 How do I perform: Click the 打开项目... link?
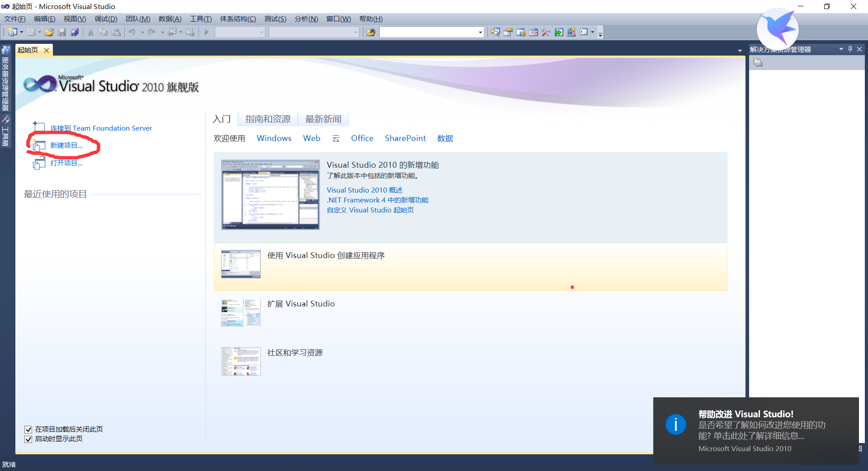66,163
